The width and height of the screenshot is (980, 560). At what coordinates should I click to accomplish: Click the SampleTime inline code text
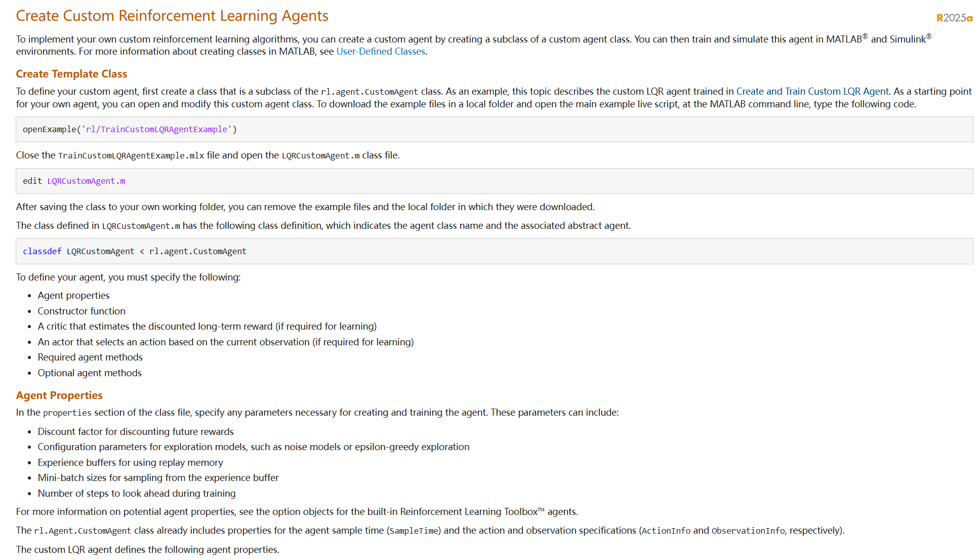coord(414,531)
